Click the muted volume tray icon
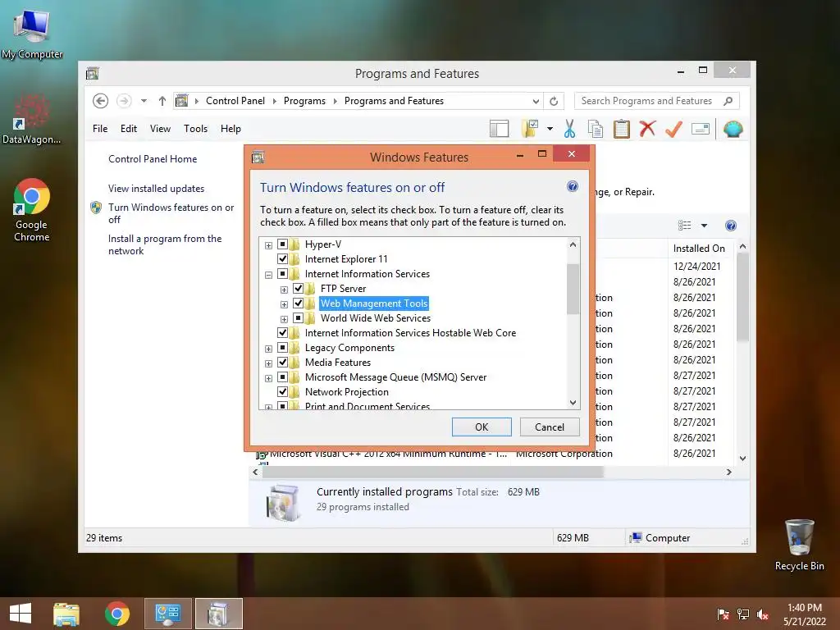Viewport: 840px width, 630px height. coord(763,614)
